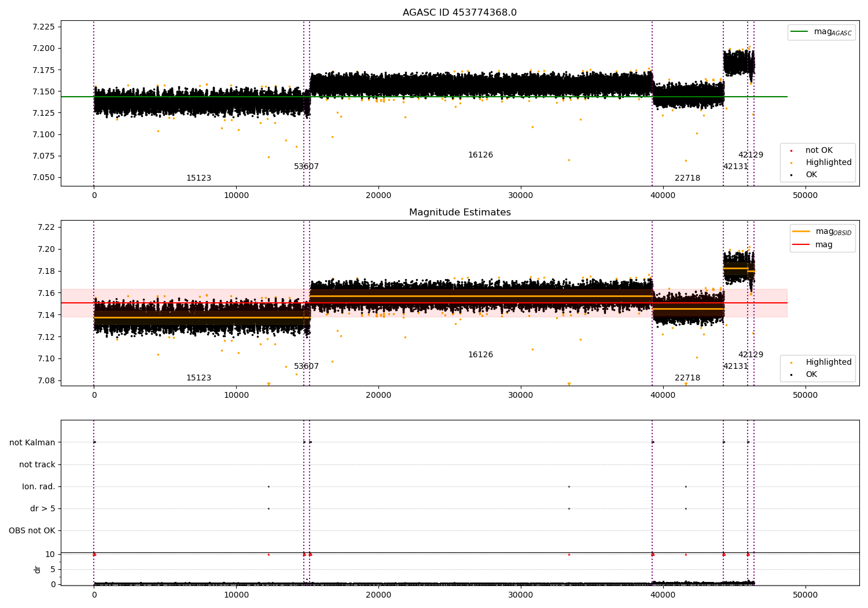Viewport: 868px width, 608px height.
Task: Click the 7.22 y-axis tick label
Action: tap(46, 227)
